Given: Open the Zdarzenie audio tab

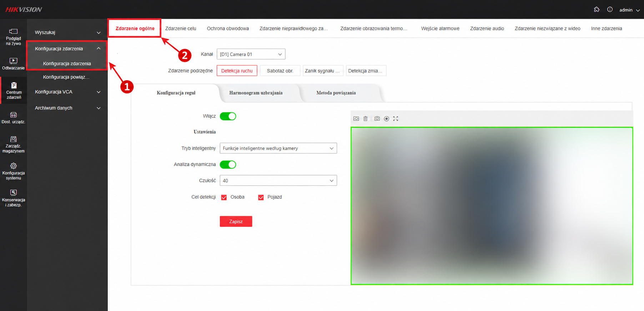Looking at the screenshot, I should pyautogui.click(x=487, y=29).
